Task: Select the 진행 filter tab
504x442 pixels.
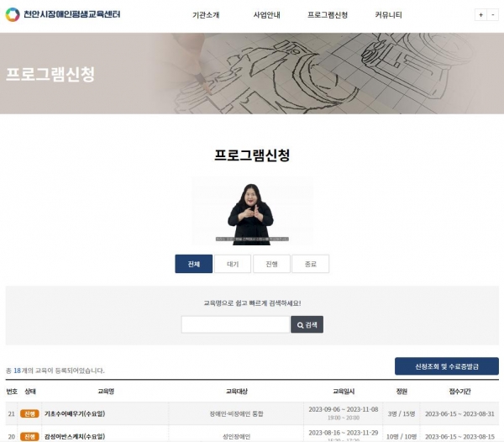Action: tap(271, 264)
